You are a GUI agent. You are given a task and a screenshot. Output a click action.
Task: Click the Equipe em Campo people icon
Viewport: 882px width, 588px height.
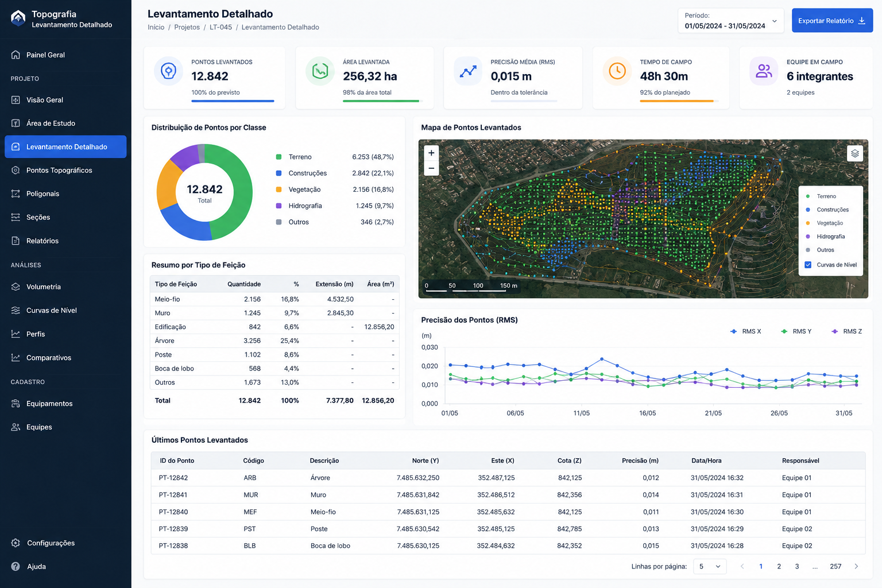[x=764, y=71]
